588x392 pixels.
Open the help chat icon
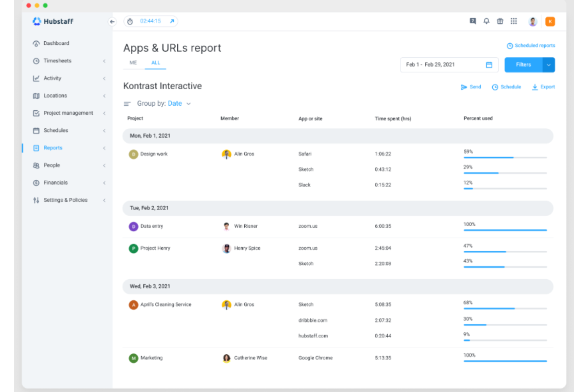[473, 21]
